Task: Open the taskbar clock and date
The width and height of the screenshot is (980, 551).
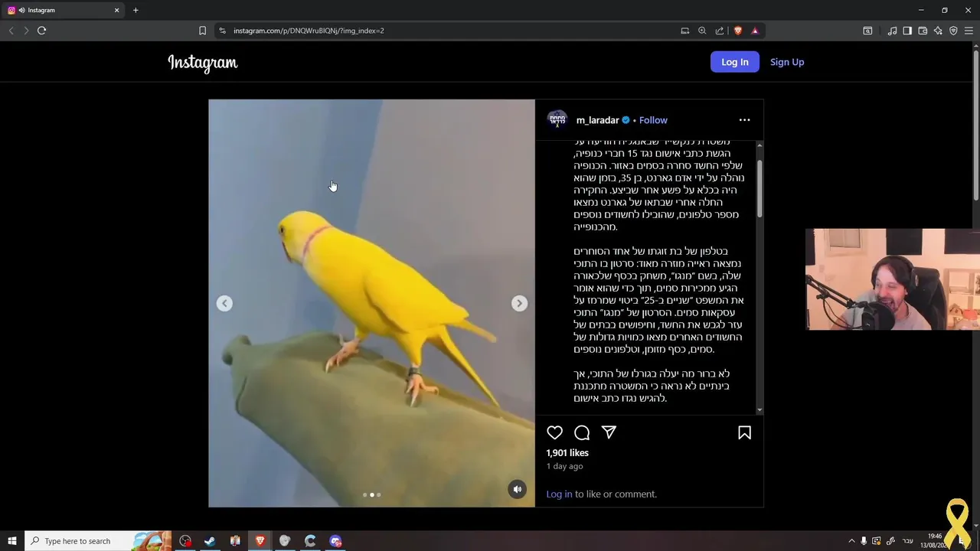Action: tap(935, 541)
